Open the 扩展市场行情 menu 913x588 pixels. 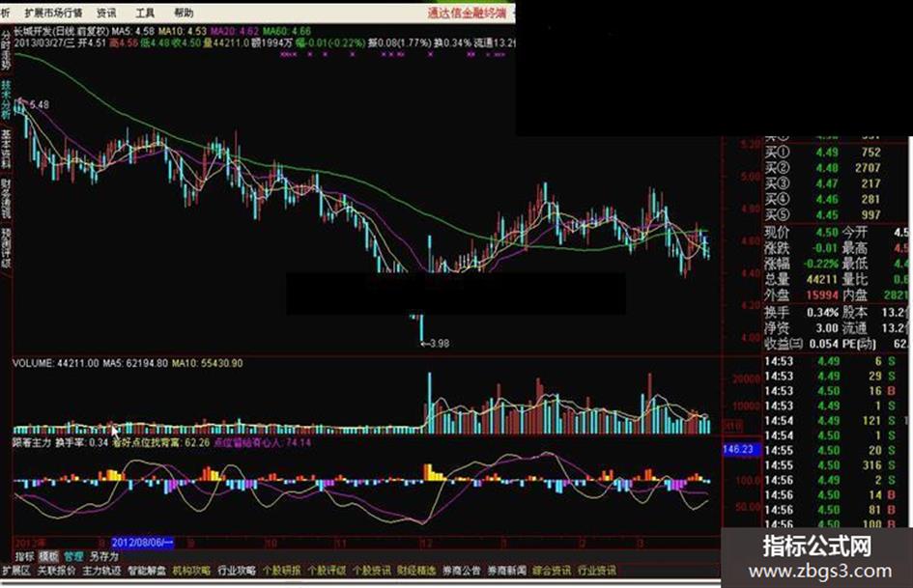[53, 13]
